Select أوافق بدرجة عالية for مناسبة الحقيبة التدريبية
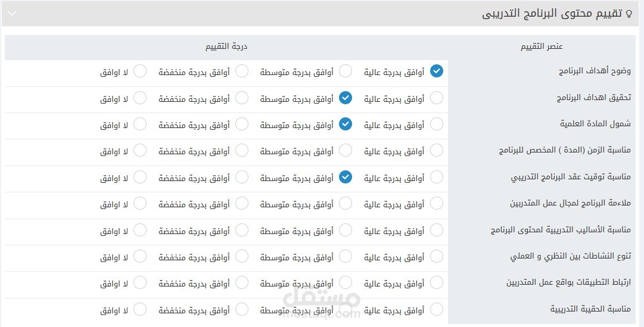The width and height of the screenshot is (644, 327). [437, 309]
